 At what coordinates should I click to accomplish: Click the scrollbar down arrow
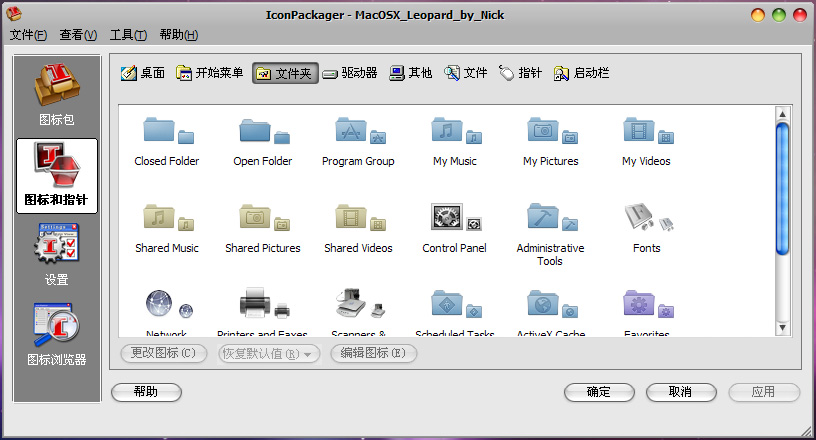point(782,328)
